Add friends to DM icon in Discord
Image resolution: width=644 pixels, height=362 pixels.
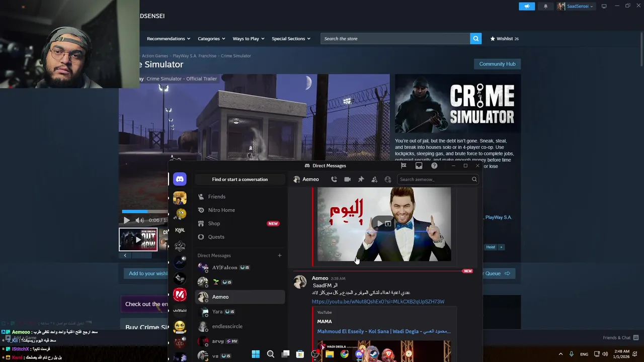point(374,179)
